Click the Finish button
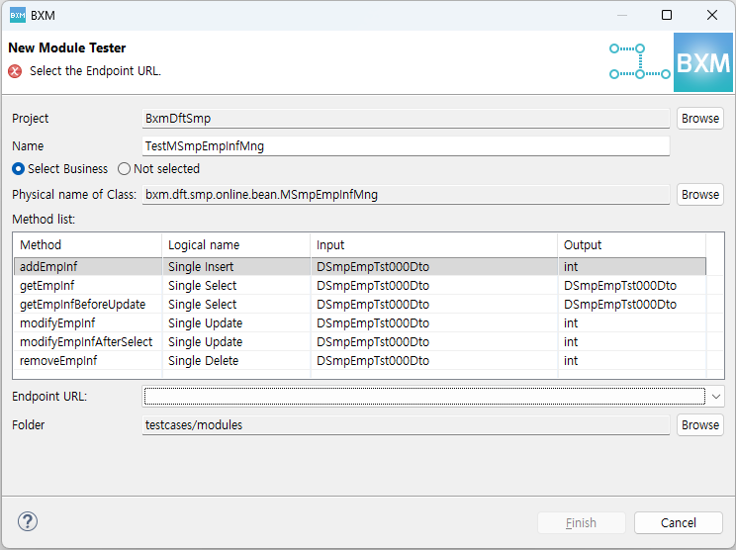Screen dimensions: 736x550 [x=581, y=522]
